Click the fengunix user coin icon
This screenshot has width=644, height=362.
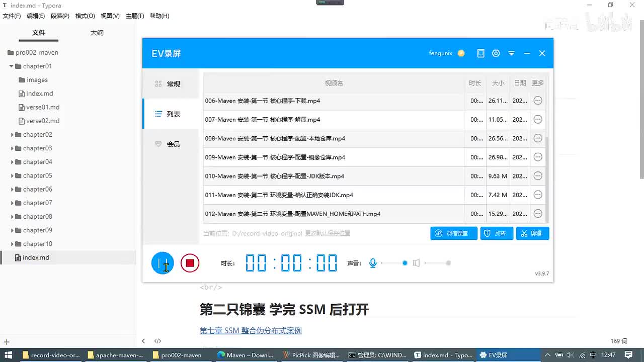click(x=461, y=53)
